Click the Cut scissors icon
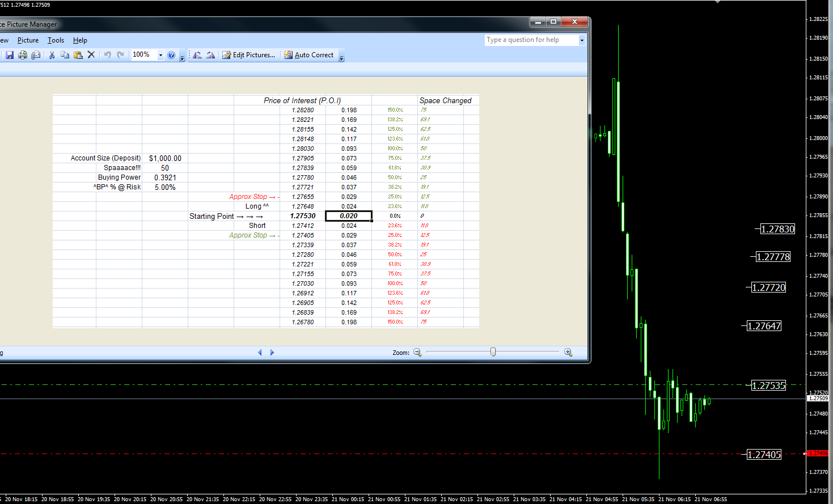This screenshot has height=504, width=833. pyautogui.click(x=52, y=55)
